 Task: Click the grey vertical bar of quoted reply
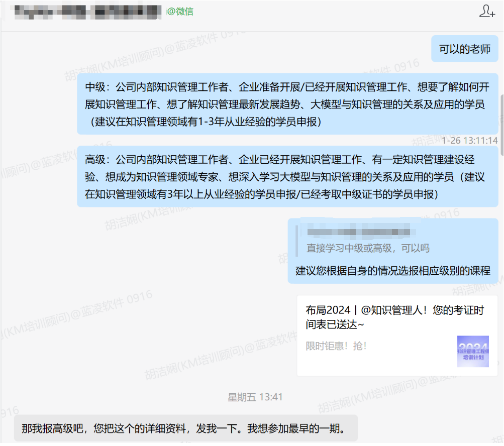pos(298,240)
